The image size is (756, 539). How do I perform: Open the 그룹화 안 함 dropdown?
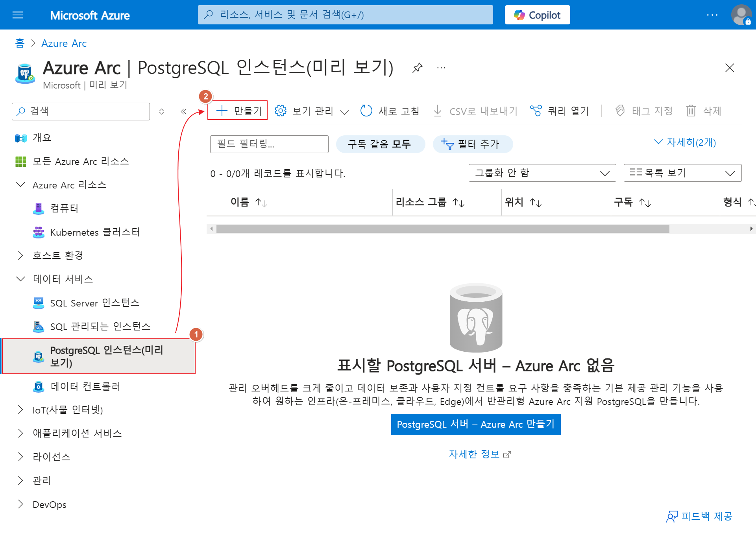542,173
